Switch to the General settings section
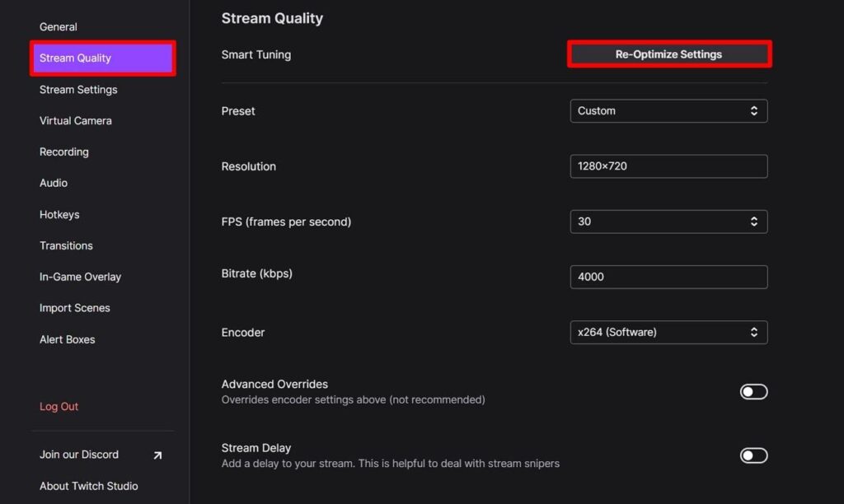Viewport: 844px width, 504px height. (59, 26)
